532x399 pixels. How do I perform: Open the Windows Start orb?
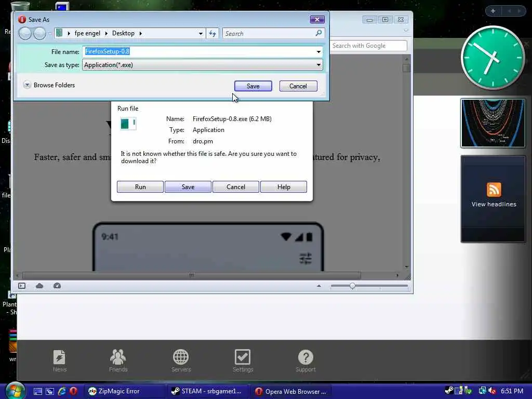pyautogui.click(x=15, y=391)
